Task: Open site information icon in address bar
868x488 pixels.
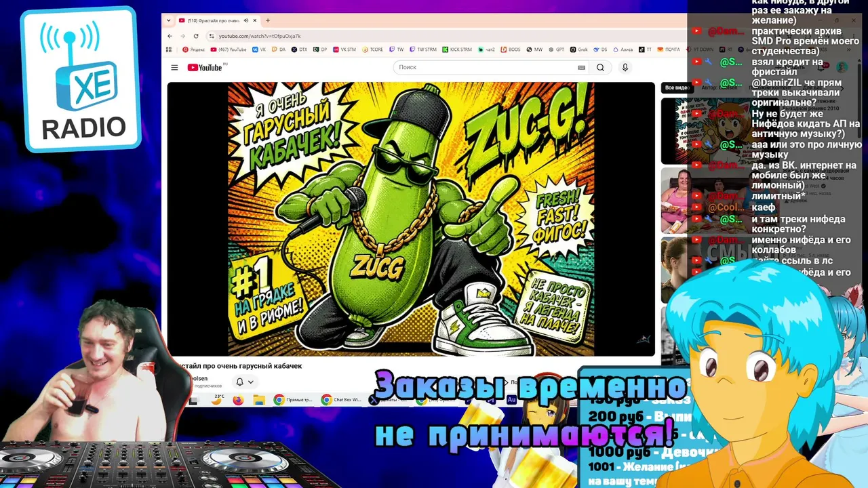Action: pos(212,36)
